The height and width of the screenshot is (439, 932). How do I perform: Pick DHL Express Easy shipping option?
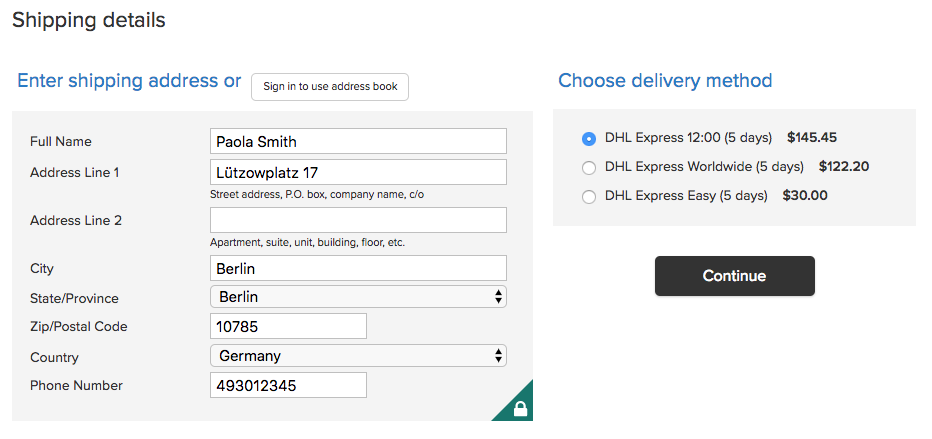pyautogui.click(x=588, y=197)
